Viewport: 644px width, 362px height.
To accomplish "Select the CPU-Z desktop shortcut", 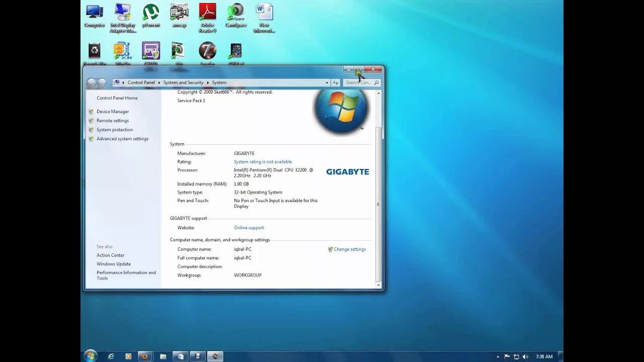I will pos(151,53).
